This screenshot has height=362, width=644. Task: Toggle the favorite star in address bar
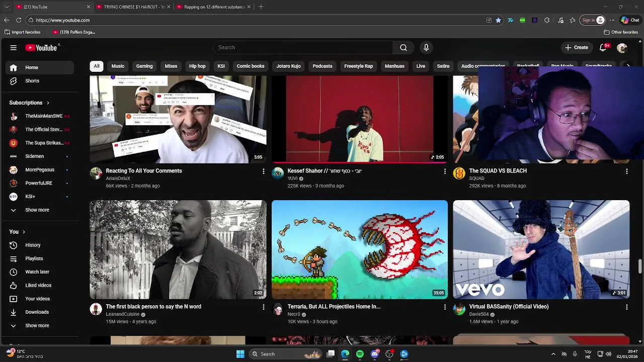click(498, 20)
